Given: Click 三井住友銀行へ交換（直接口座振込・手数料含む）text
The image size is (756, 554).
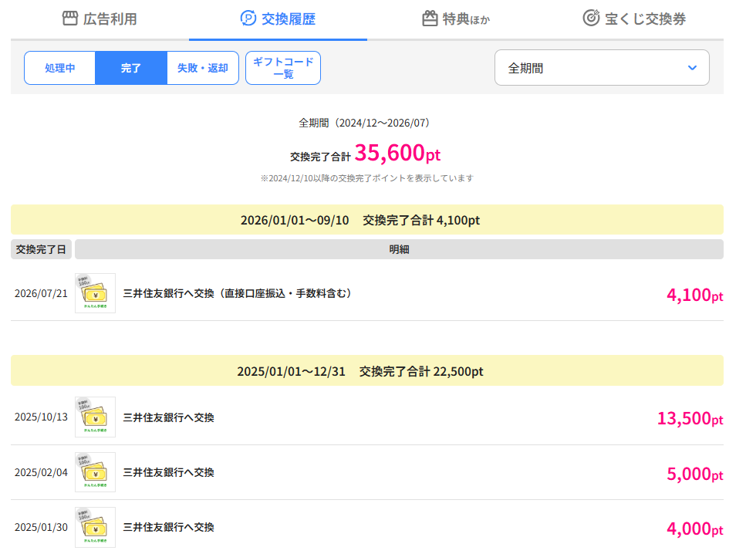Looking at the screenshot, I should click(x=239, y=293).
